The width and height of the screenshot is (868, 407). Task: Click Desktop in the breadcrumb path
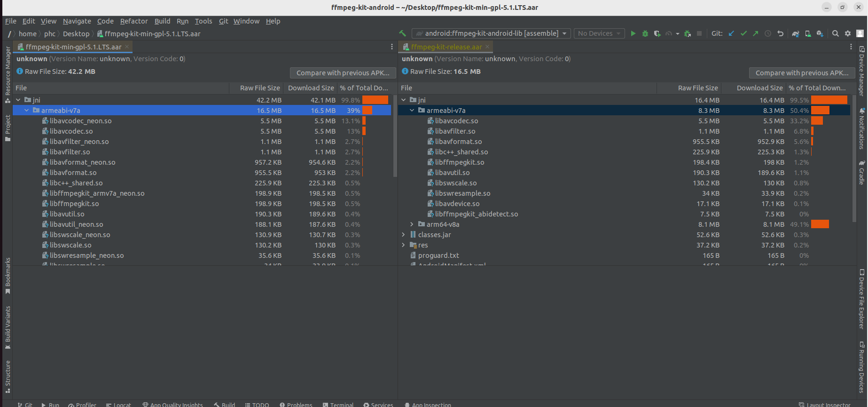click(76, 34)
